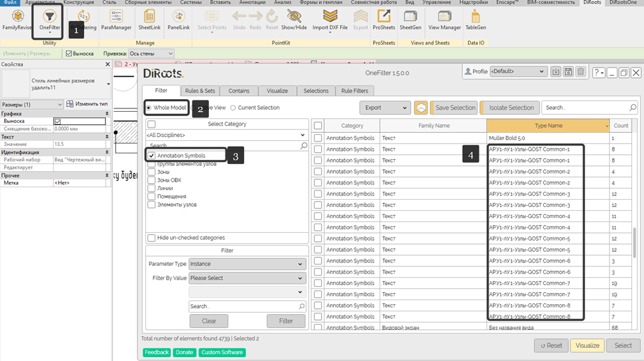644x361 pixels.
Task: Open the Parameter Type Instance dropdown
Action: (x=247, y=264)
